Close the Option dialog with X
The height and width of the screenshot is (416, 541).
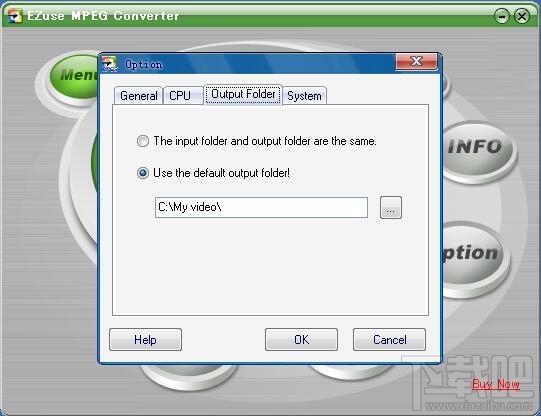[416, 62]
